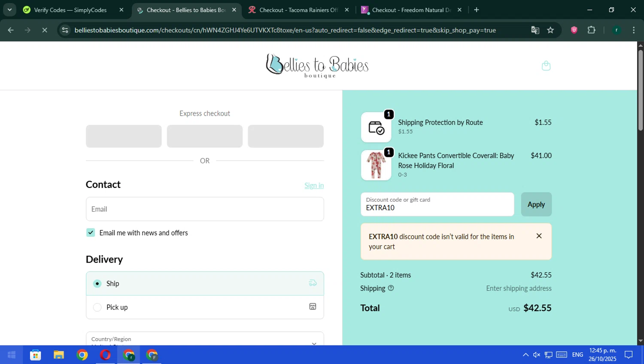The height and width of the screenshot is (364, 644).
Task: Click the address bar URL
Action: coord(285,30)
